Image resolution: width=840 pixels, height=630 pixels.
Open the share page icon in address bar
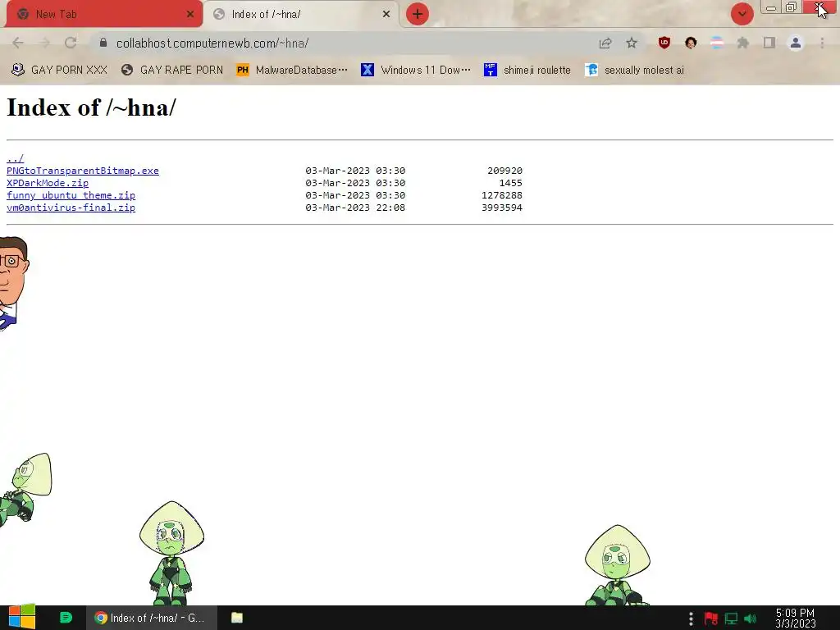pyautogui.click(x=605, y=43)
